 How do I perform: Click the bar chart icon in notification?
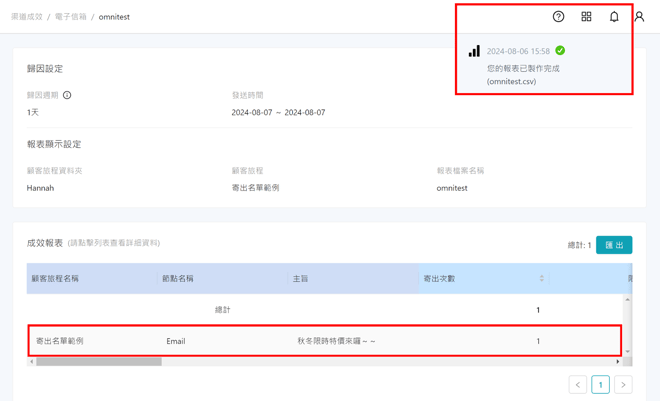[474, 51]
